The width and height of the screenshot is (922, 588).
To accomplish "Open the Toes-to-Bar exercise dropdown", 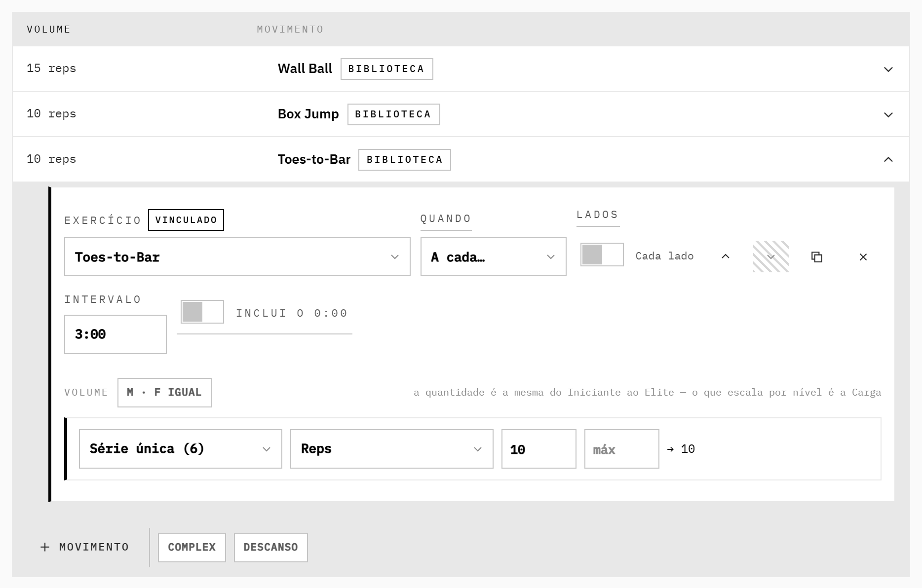I will coord(237,257).
